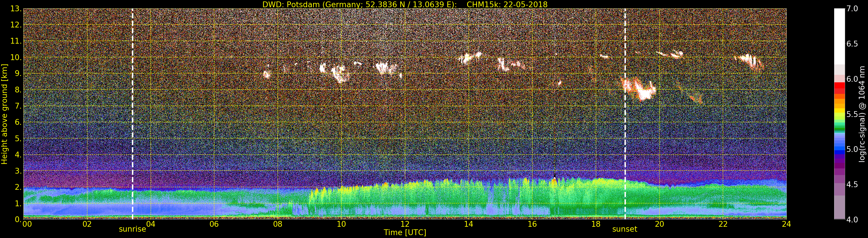Click the white top segment of the colorbar
The width and height of the screenshot is (868, 238).
839,36
